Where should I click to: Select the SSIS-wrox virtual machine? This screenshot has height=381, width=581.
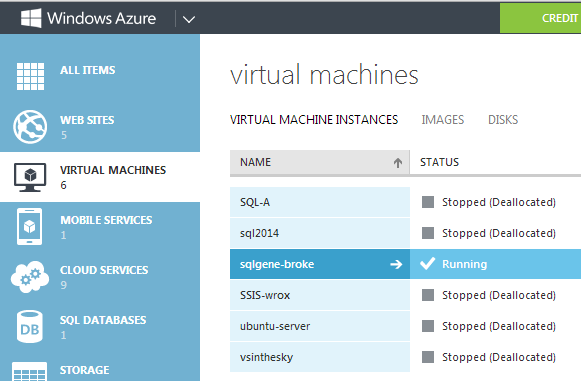pos(320,295)
